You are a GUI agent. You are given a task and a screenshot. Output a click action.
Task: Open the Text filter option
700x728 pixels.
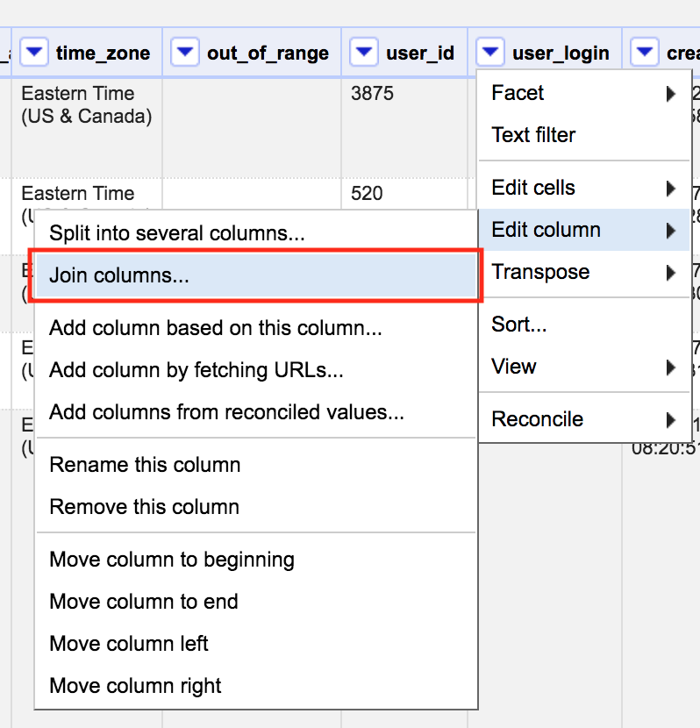click(532, 134)
